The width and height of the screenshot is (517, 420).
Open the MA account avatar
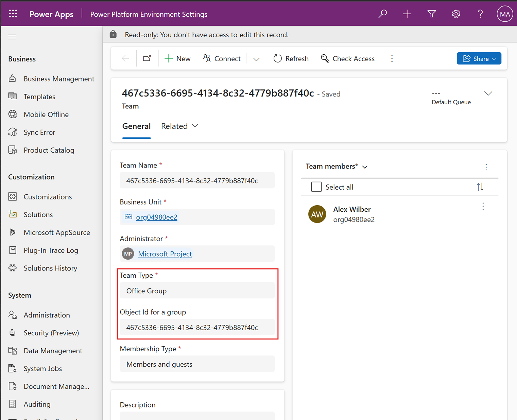click(505, 14)
